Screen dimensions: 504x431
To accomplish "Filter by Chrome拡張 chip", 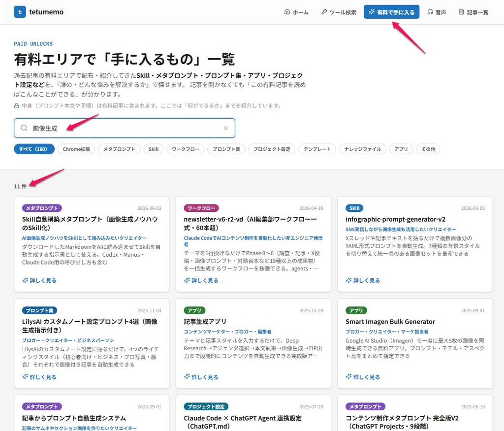I will [76, 149].
